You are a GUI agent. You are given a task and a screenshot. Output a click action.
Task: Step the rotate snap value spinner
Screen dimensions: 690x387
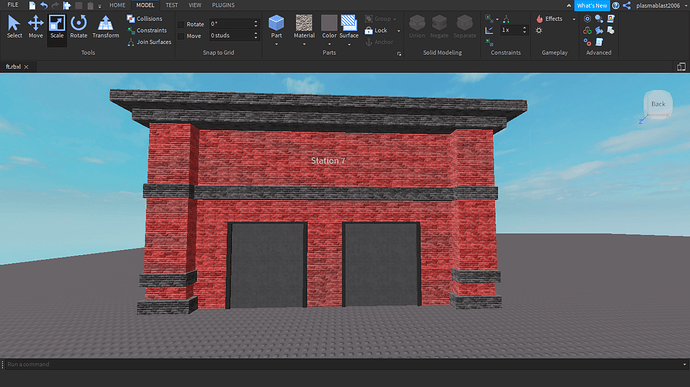click(256, 24)
